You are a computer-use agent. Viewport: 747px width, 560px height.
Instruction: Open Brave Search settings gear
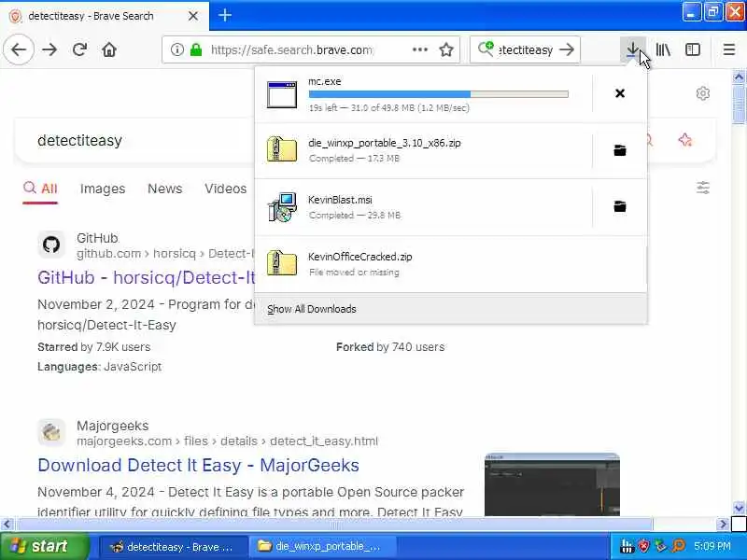[703, 93]
